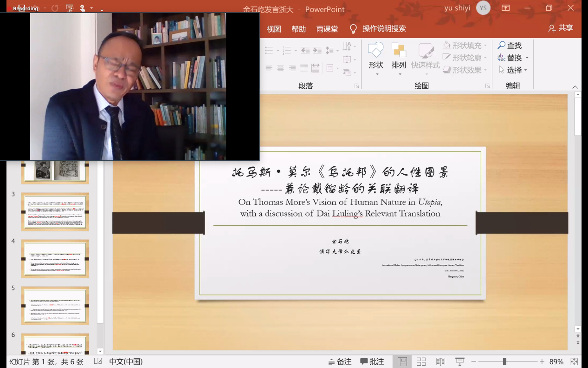Fit slide to current window
588x368 pixels.
[574, 361]
